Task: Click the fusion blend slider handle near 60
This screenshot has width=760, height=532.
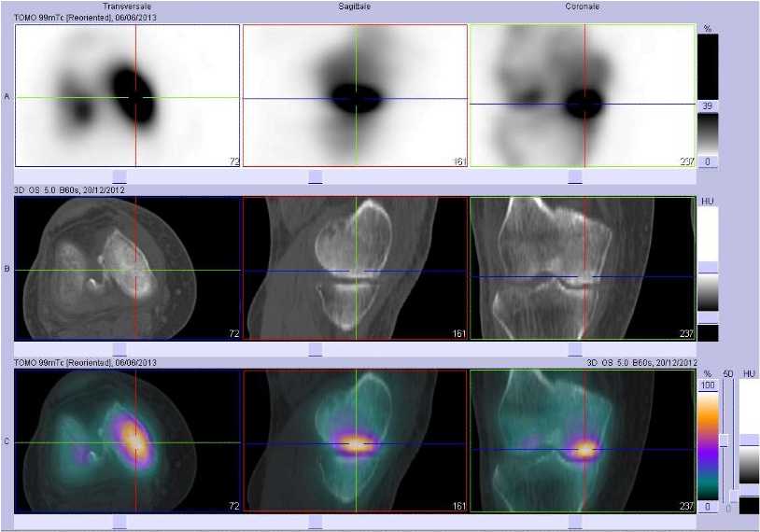Action: [x=725, y=441]
